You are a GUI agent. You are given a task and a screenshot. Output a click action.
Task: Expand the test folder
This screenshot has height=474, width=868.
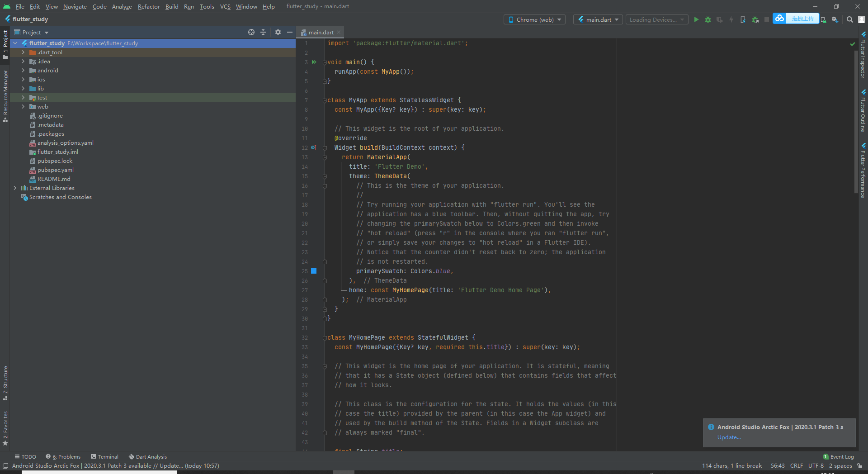23,98
